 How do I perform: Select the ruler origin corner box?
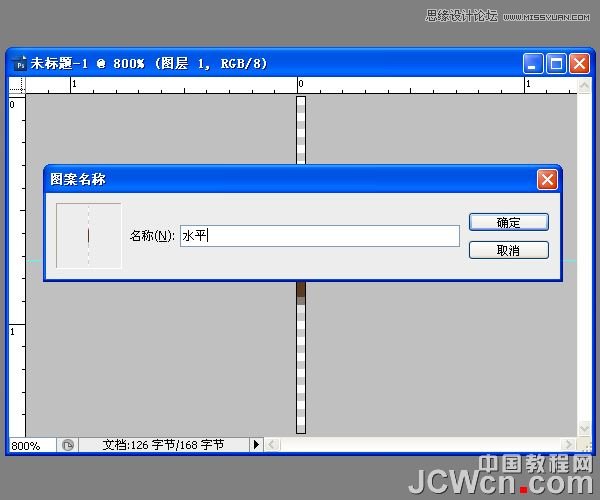(17, 86)
